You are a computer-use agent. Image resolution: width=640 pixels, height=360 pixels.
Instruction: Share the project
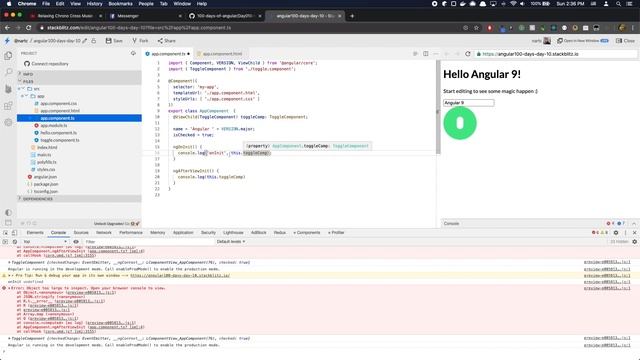pos(167,41)
